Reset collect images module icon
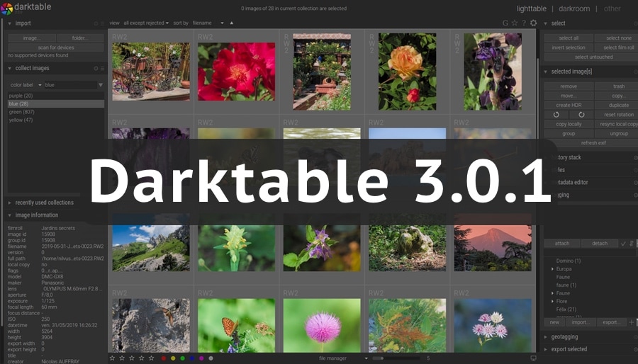 pyautogui.click(x=96, y=68)
